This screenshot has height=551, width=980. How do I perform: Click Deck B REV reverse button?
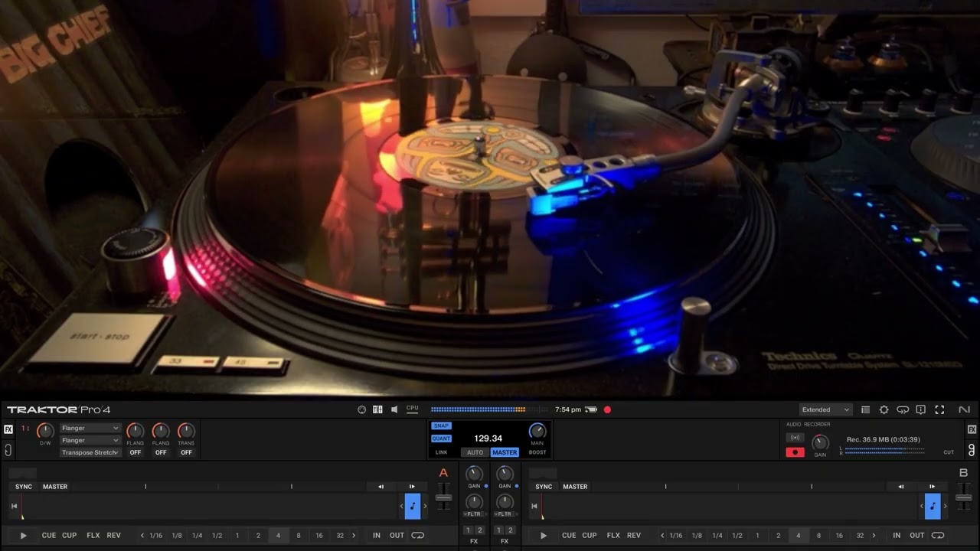tap(634, 536)
